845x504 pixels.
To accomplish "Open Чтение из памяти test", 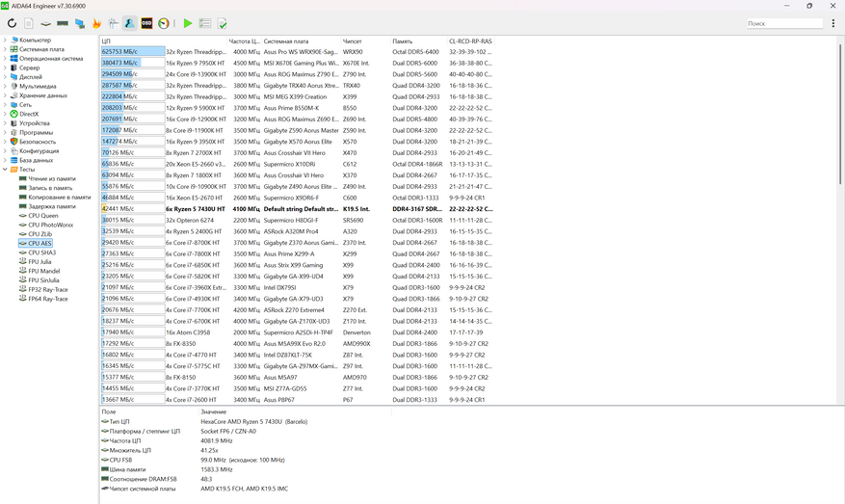I will point(52,178).
